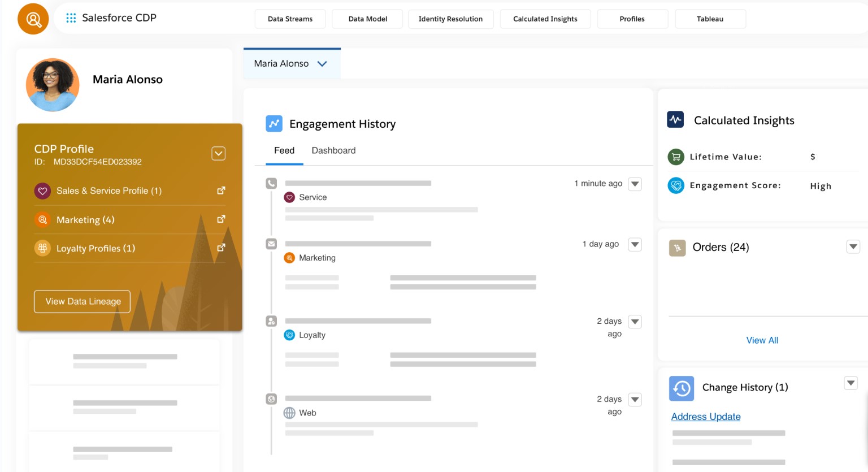The image size is (868, 472).
Task: Expand the CDP Profile card chevron
Action: click(219, 153)
